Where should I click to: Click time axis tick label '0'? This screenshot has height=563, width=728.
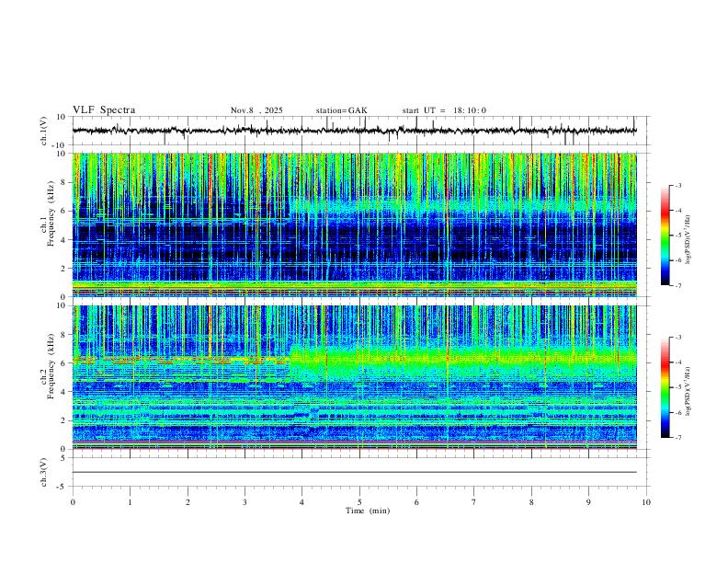point(73,502)
